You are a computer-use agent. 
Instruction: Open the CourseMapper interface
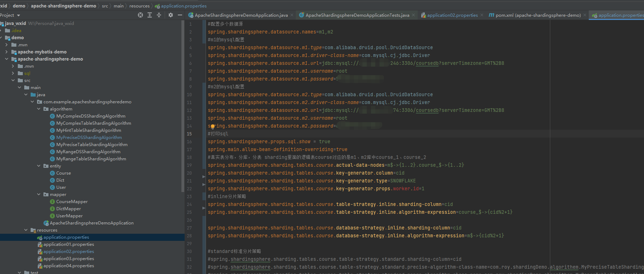(72, 202)
